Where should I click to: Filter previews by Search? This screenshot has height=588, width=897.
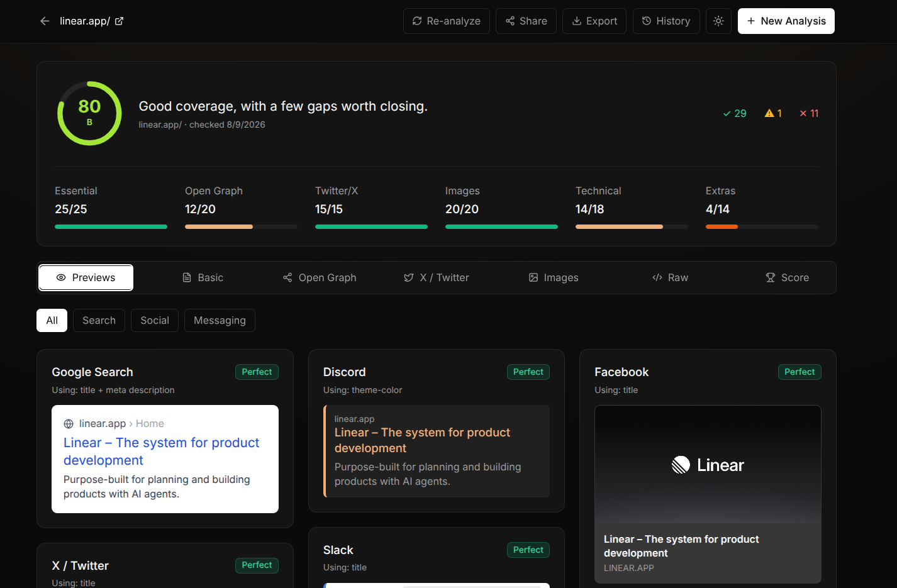coord(99,320)
